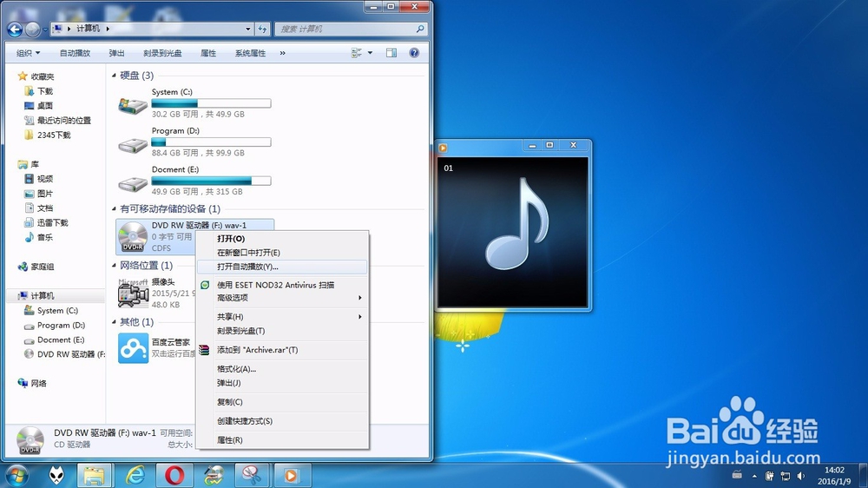This screenshot has width=868, height=488.
Task: Click the Windows Start orb
Action: 16,475
